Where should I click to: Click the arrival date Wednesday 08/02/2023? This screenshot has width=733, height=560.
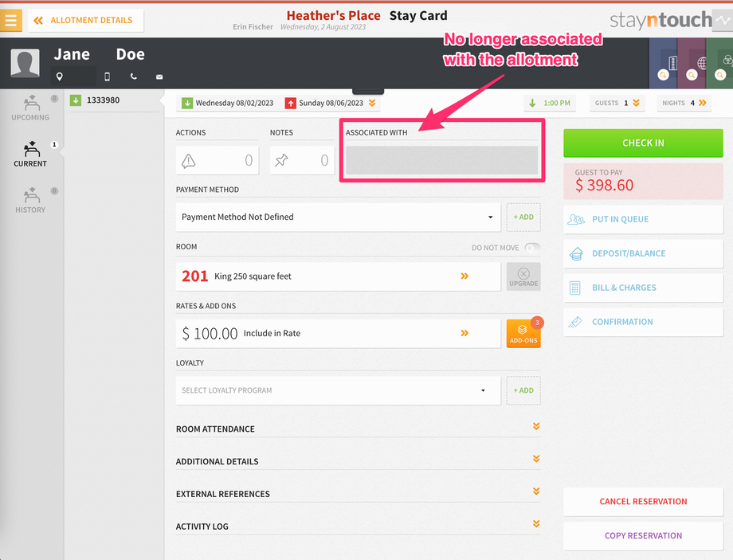[x=228, y=103]
